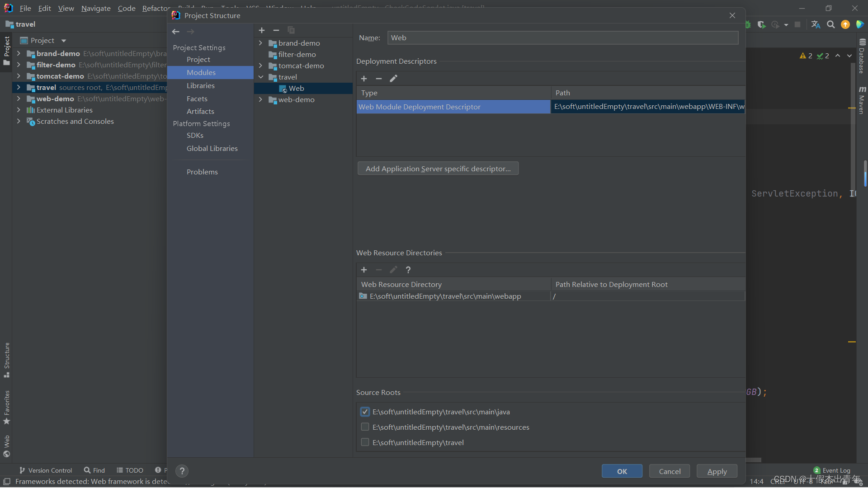This screenshot has height=488, width=868.
Task: Remove the selected deployment descriptor
Action: tap(379, 79)
